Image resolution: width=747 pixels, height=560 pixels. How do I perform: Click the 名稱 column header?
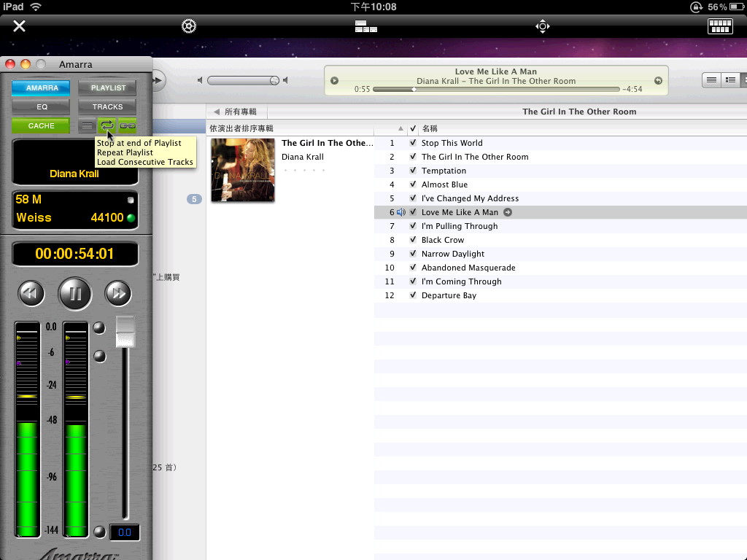(430, 128)
